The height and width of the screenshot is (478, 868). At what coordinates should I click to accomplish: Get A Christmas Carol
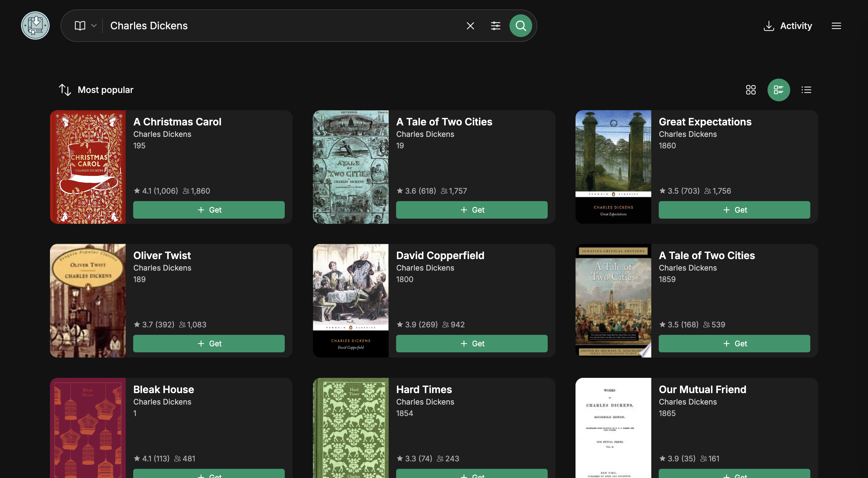coord(209,210)
